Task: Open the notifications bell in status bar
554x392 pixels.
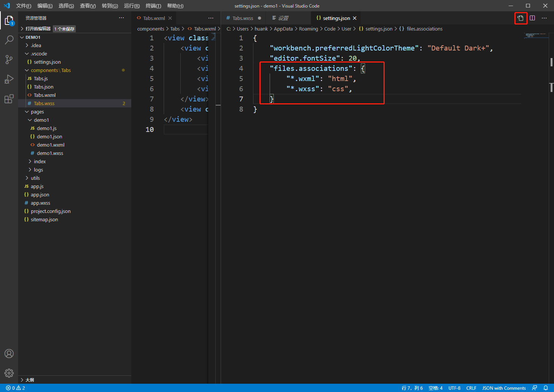Action: point(545,388)
